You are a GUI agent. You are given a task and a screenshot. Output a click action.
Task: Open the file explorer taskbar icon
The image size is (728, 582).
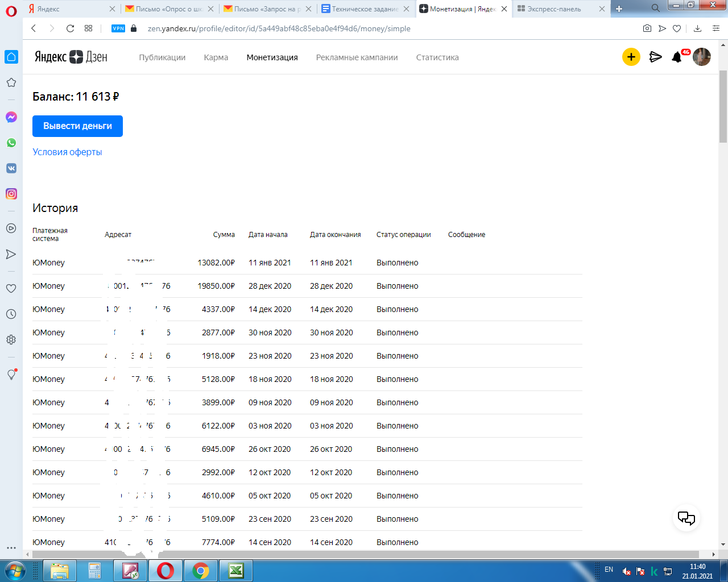click(59, 571)
